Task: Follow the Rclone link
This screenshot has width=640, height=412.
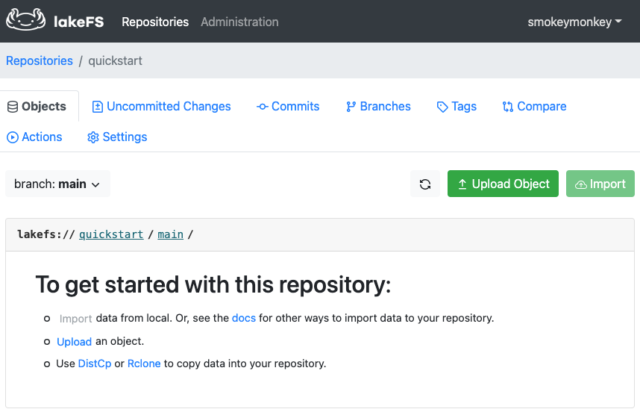Action: [x=144, y=363]
